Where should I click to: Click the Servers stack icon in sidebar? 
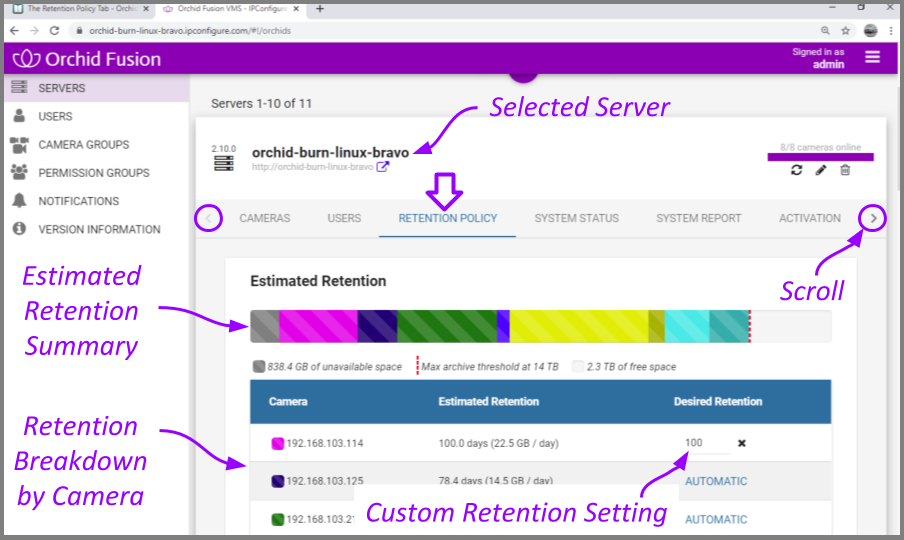click(x=19, y=87)
